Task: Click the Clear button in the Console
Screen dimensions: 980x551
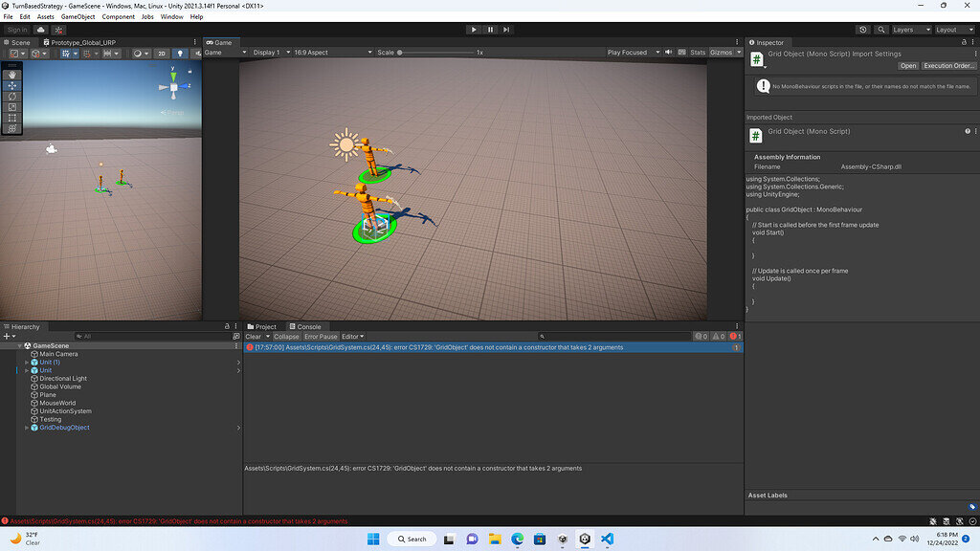Action: pyautogui.click(x=252, y=336)
